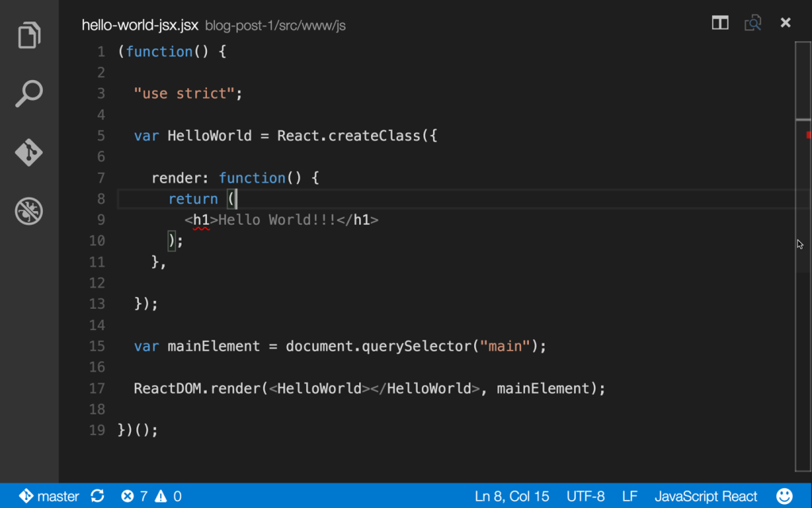
Task: Click the vertical scrollbar of the editor
Action: [x=802, y=256]
